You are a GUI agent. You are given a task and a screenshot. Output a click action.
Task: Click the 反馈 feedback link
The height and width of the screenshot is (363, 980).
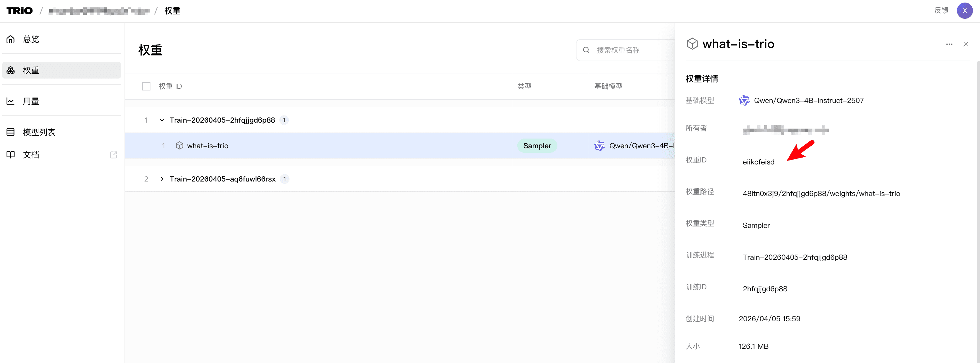tap(941, 11)
